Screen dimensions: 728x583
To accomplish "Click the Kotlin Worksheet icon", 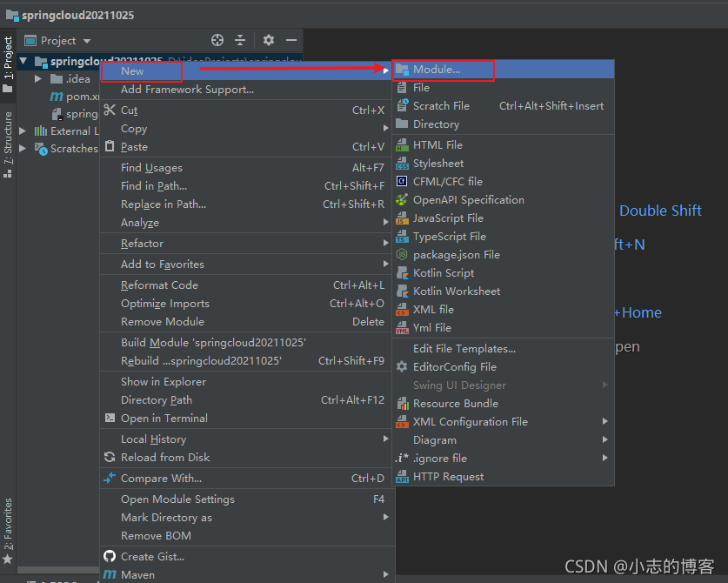I will pos(402,291).
